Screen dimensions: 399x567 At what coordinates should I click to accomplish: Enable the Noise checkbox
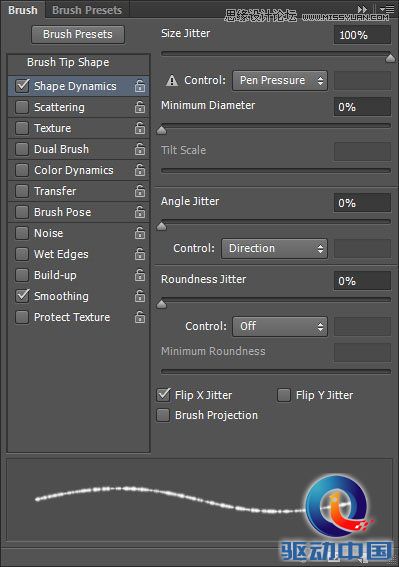22,233
